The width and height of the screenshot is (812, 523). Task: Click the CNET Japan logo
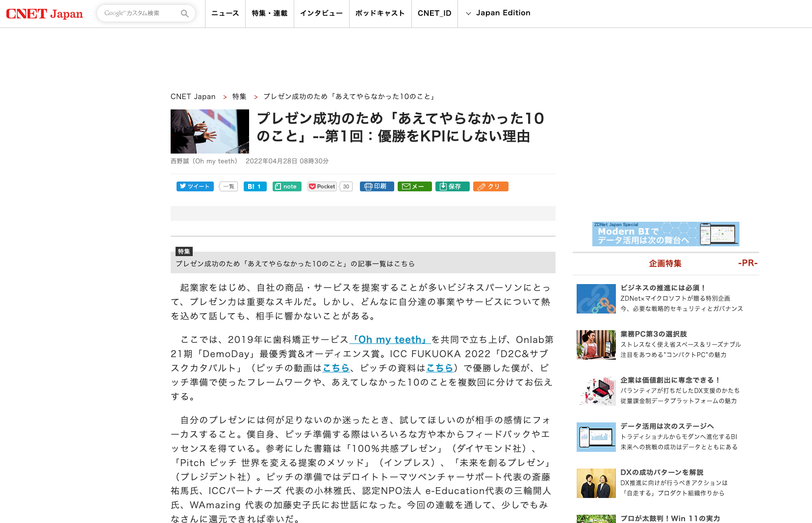click(x=44, y=13)
